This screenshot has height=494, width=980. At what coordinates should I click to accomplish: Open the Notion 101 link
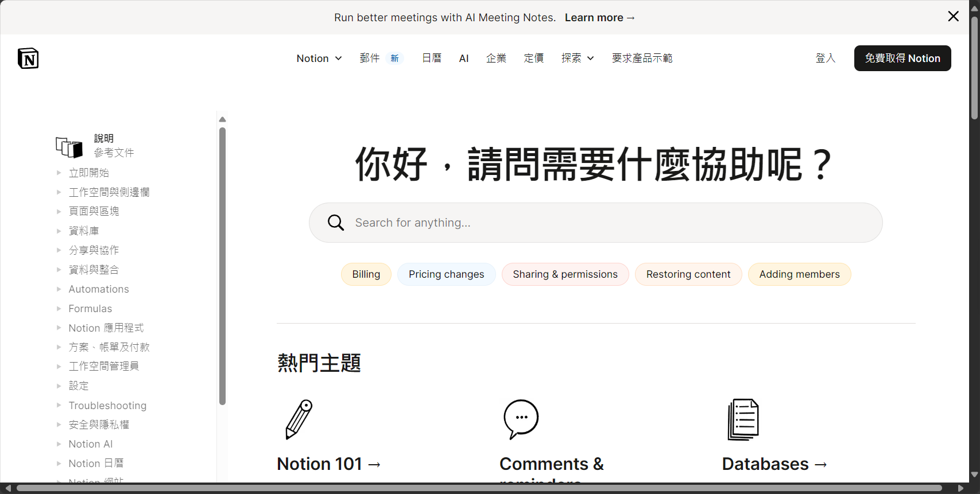point(329,464)
